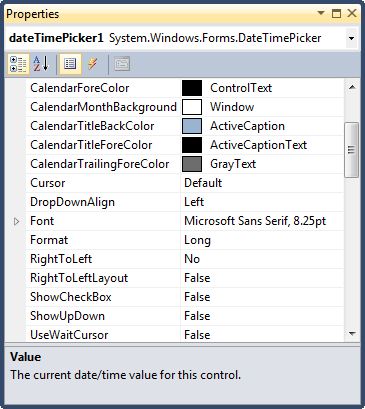365x409 pixels.
Task: Show the Properties list icon
Action: pos(70,64)
